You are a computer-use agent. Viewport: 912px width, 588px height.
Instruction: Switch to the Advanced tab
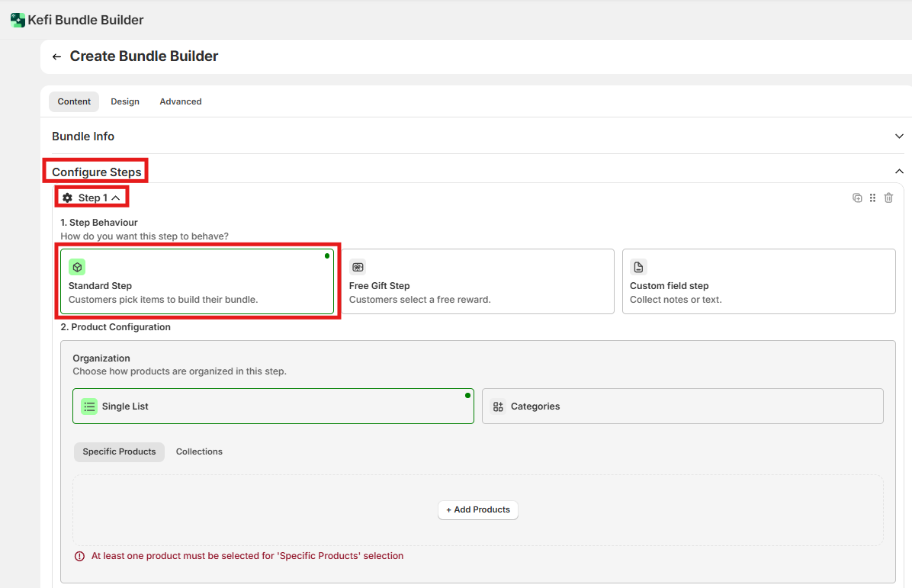coord(181,101)
